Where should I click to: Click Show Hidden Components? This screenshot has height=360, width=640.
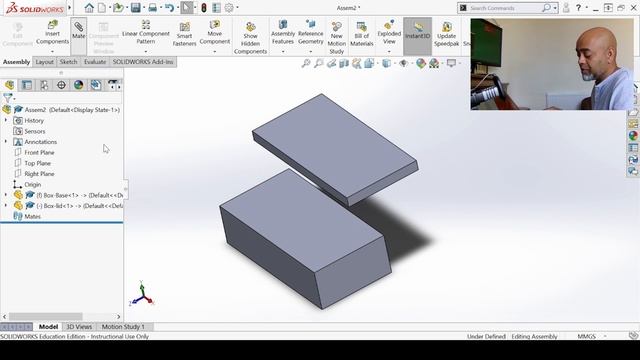coord(251,38)
